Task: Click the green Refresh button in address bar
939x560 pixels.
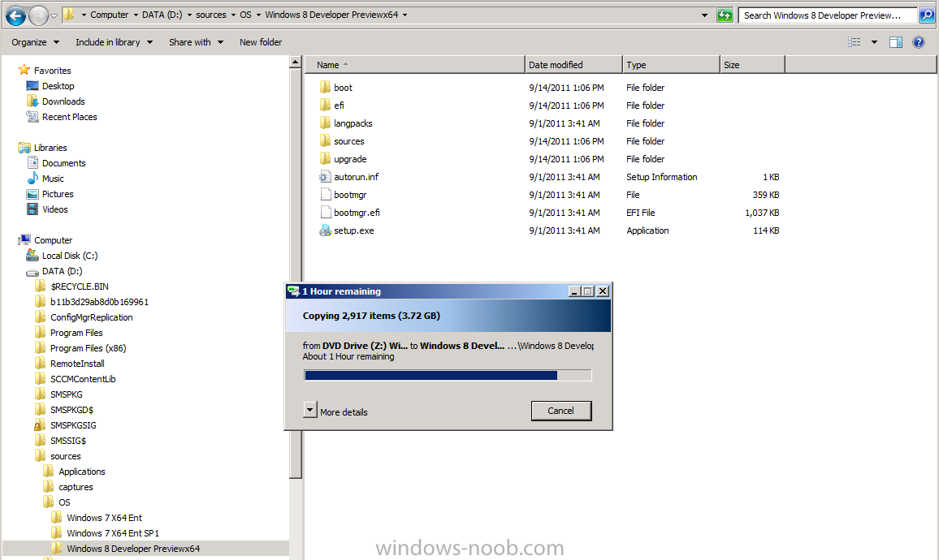Action: [x=725, y=15]
